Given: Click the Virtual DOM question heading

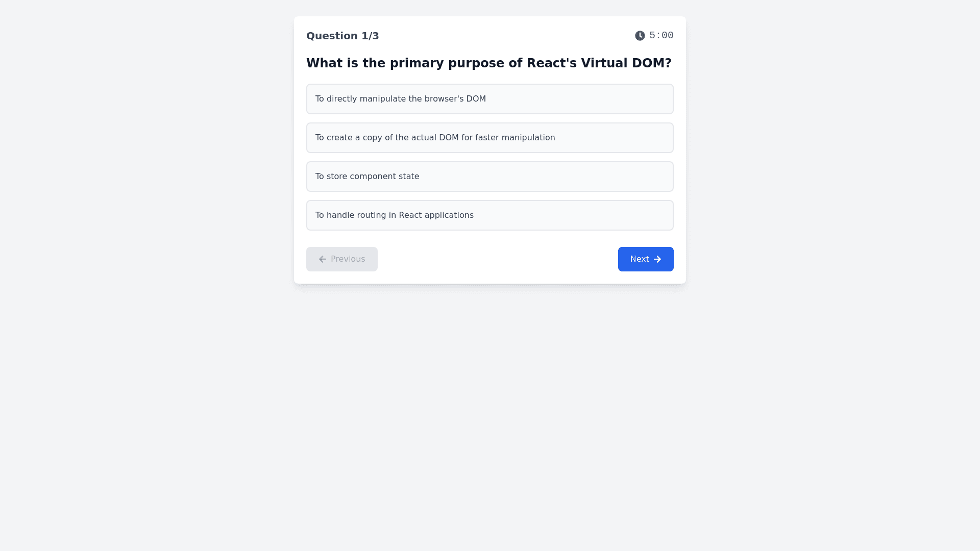Looking at the screenshot, I should point(488,63).
